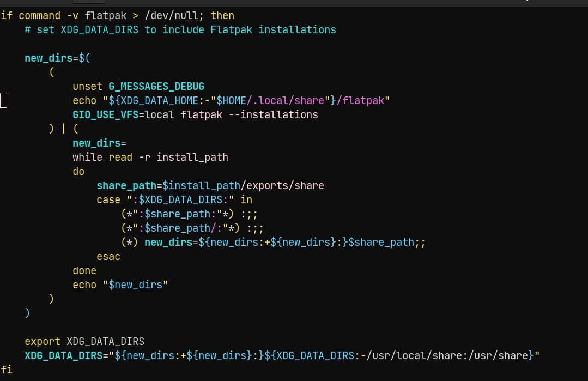Click 'share_path=$install_path/exports/share' line
The height and width of the screenshot is (381, 588).
[210, 186]
